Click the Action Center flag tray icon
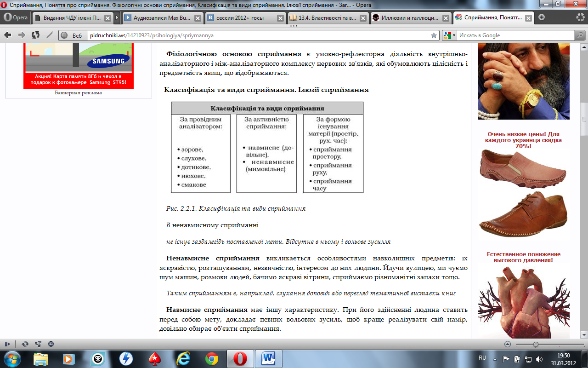The height and width of the screenshot is (368, 588). [506, 359]
